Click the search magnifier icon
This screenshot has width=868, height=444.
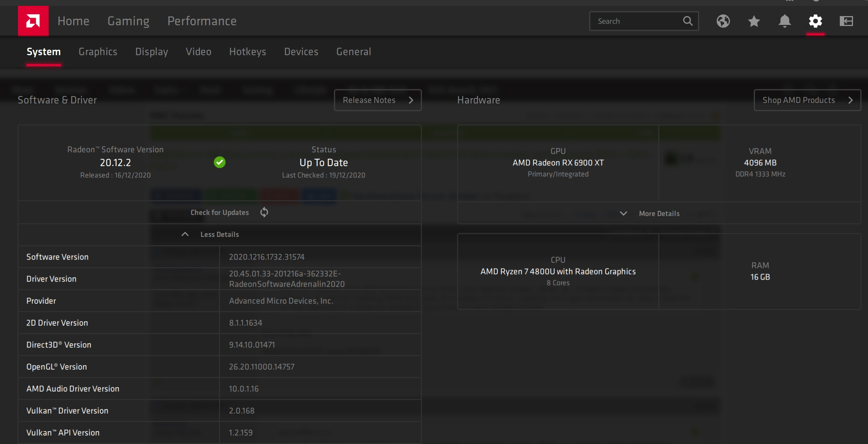click(x=688, y=21)
